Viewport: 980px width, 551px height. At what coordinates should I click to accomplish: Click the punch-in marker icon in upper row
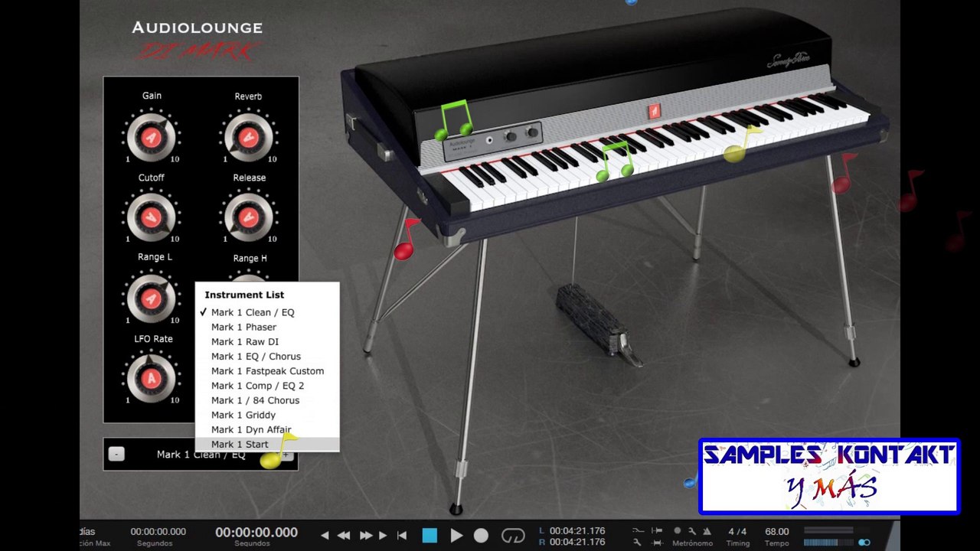click(x=657, y=530)
